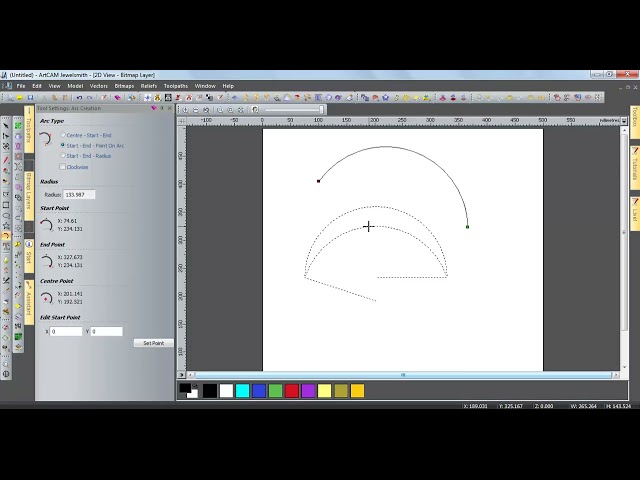This screenshot has width=640, height=480.
Task: Select the Node Editing tool
Action: click(x=6, y=136)
